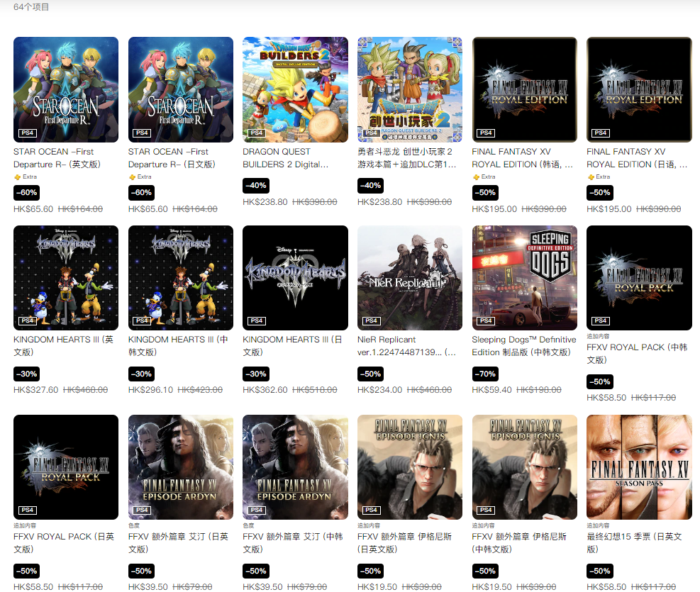700x592 pixels.
Task: Open the NieR Replicant cover image
Action: (410, 278)
